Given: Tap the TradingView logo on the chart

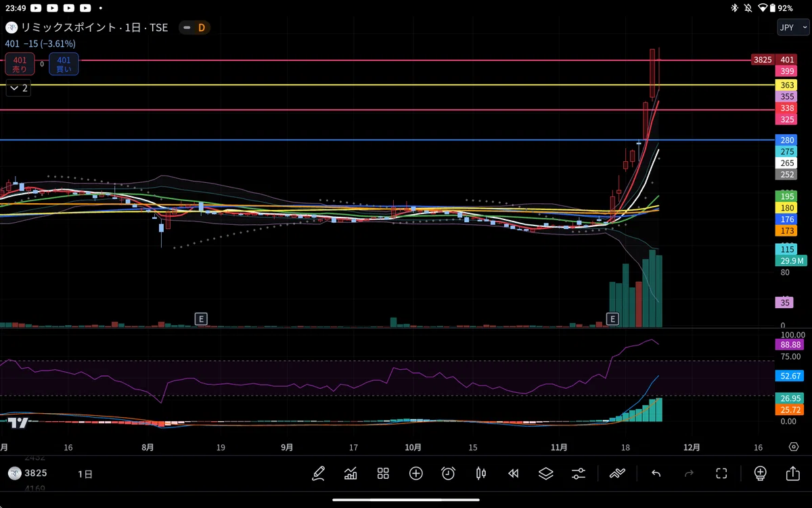Looking at the screenshot, I should (x=18, y=423).
